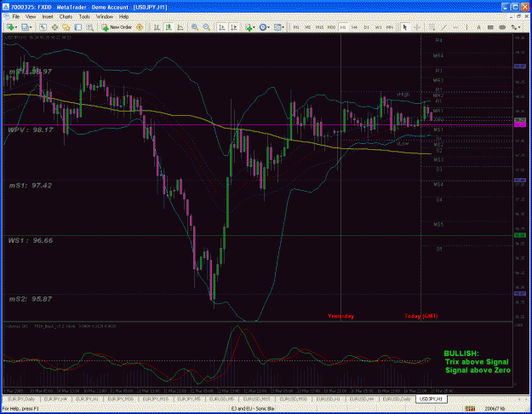Open the Indicators list icon
The image size is (532, 414).
click(249, 27)
